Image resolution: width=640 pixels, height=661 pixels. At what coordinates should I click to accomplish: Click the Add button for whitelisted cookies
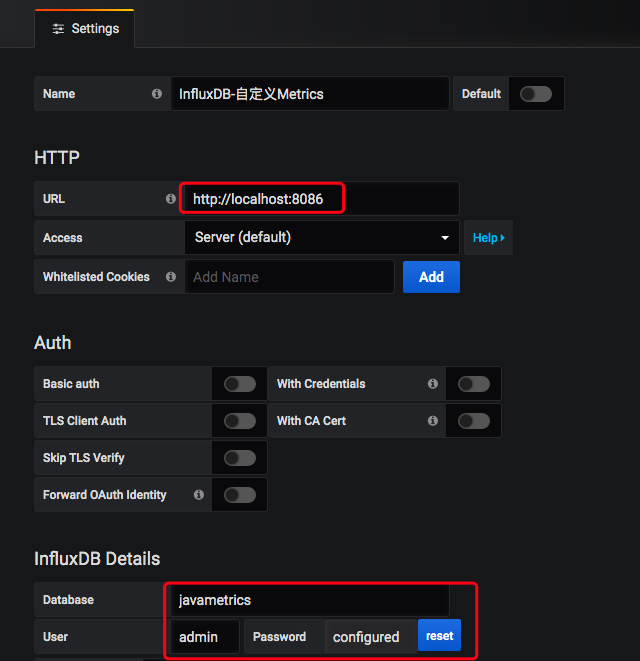(431, 277)
